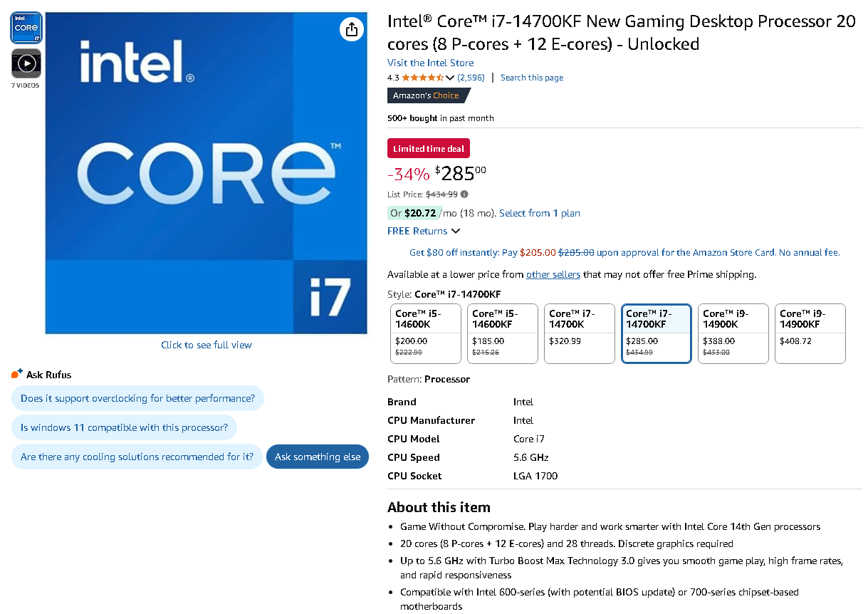Open the other sellers link
This screenshot has height=614, width=868.
553,274
